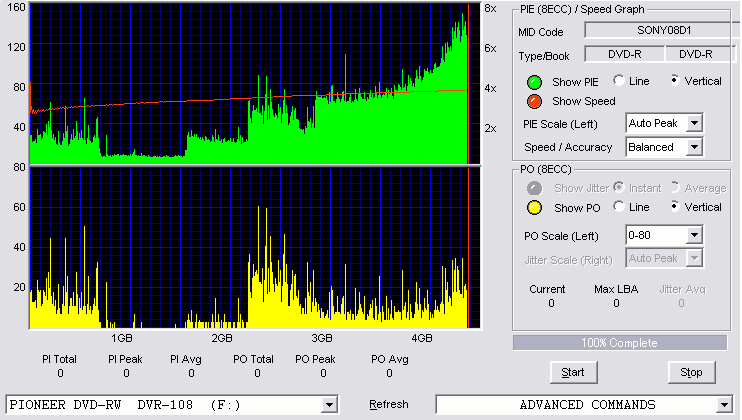Toggle the red Show Speed indicator

tap(534, 101)
